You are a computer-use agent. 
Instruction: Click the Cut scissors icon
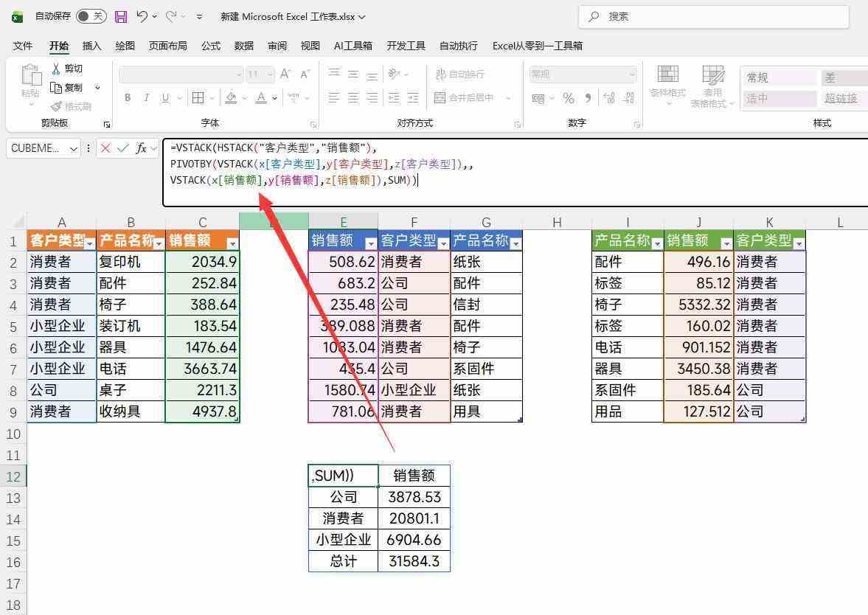pos(56,69)
